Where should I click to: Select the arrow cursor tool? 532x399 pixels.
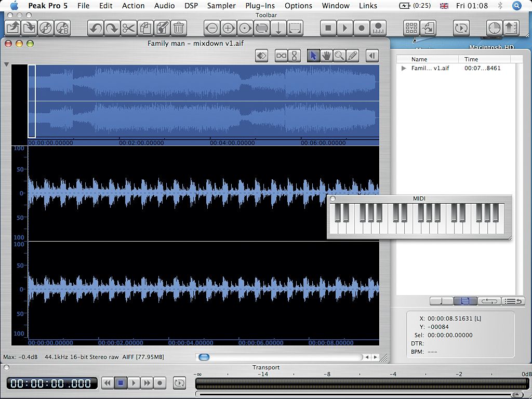313,56
